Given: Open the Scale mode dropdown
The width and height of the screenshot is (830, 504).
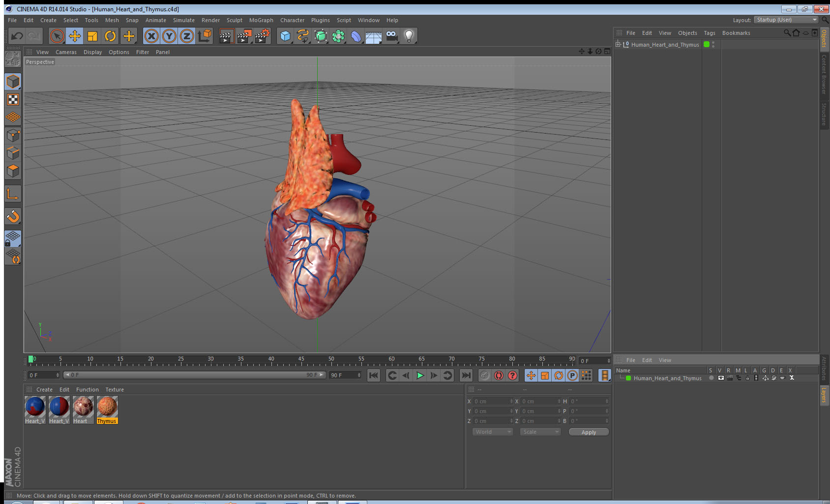Looking at the screenshot, I should 540,432.
